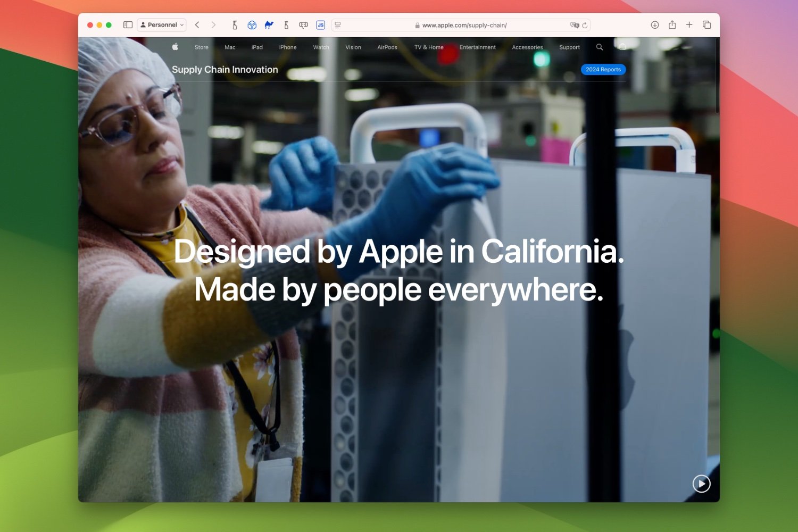Click the green full-screen window button

tap(109, 25)
